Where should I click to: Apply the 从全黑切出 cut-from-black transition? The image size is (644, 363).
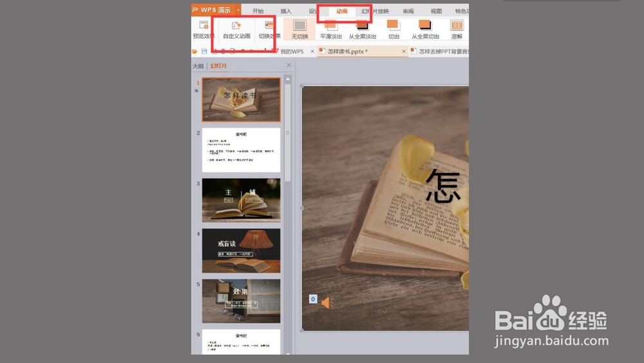click(425, 29)
